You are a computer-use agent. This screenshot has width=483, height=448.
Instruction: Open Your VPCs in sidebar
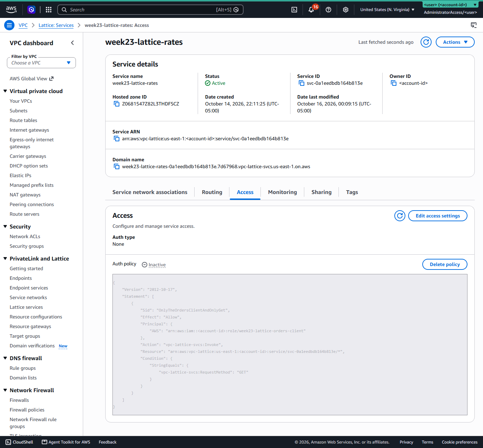click(x=21, y=101)
